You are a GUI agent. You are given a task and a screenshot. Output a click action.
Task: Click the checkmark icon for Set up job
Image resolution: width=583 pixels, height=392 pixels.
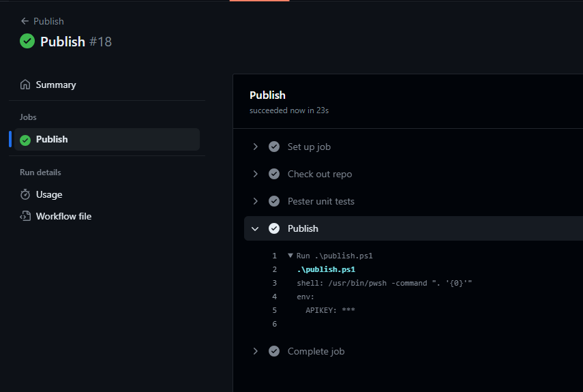[274, 147]
